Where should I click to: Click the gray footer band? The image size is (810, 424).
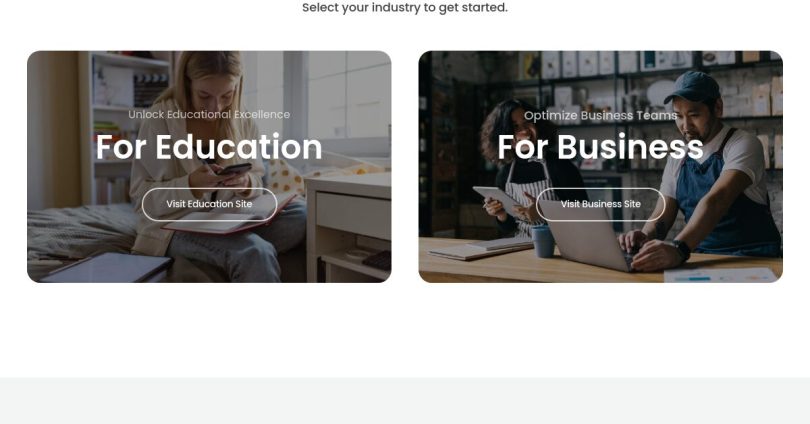click(405, 400)
